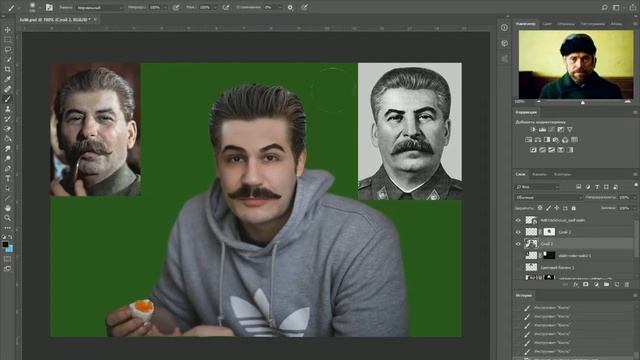This screenshot has width=640, height=360.
Task: Toggle lock transparent pixels
Action: coord(540,208)
